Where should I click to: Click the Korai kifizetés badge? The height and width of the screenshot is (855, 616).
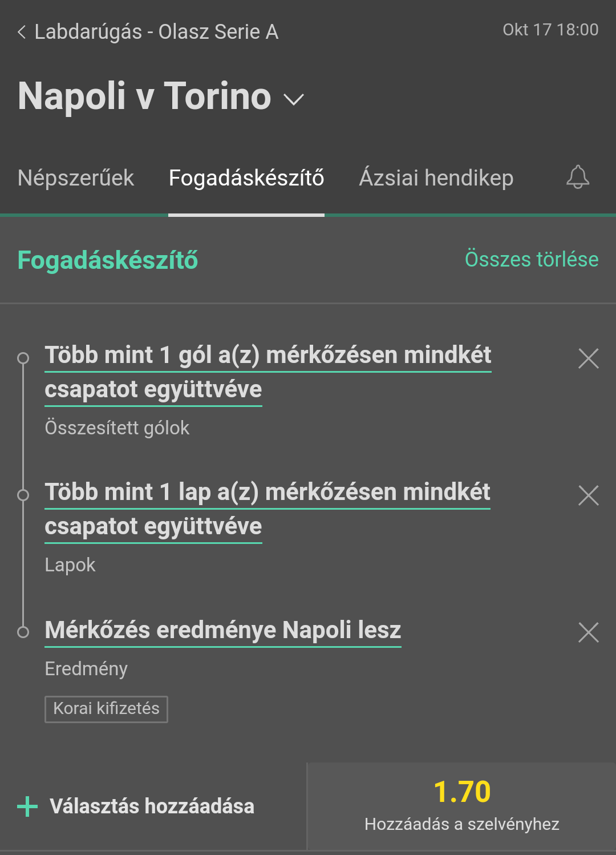106,709
